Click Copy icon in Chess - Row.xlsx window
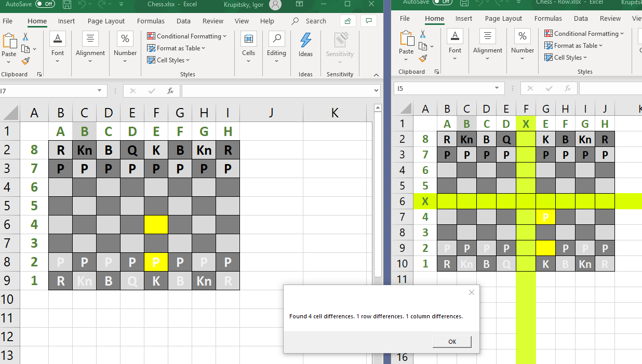 423,47
